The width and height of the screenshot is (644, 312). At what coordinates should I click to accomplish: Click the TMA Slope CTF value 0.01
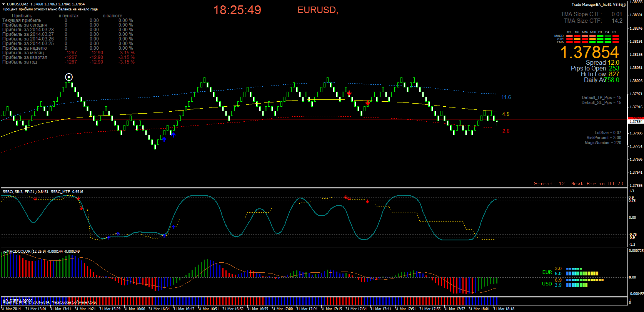[x=617, y=14]
